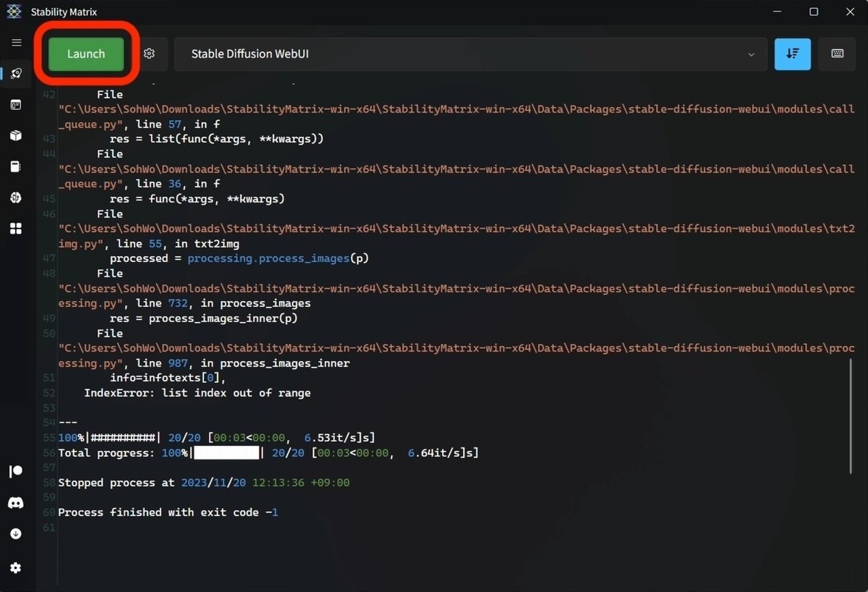Click the 'Total progress: 100%' line
Image resolution: width=868 pixels, height=592 pixels.
pos(268,453)
